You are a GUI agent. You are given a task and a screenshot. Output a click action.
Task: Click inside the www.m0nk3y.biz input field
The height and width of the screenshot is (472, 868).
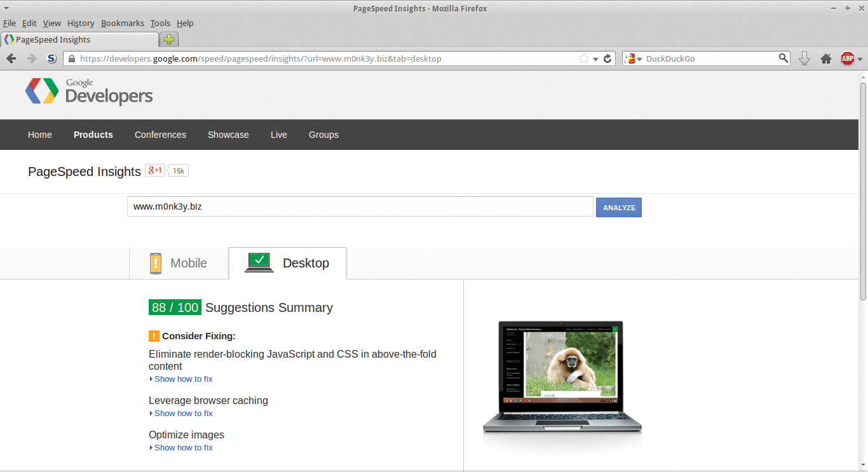[360, 206]
